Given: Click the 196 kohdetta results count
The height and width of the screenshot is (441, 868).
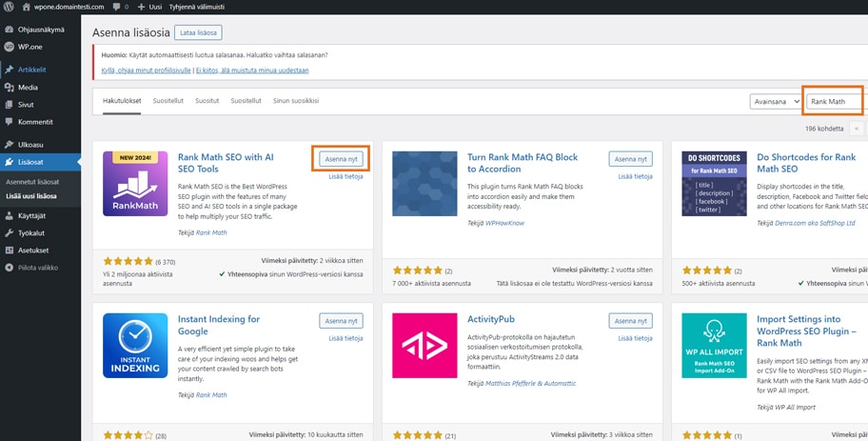Looking at the screenshot, I should [824, 129].
